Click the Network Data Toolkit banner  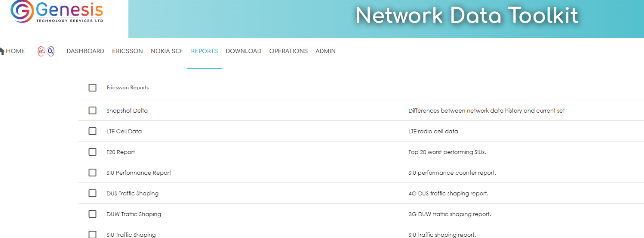466,15
